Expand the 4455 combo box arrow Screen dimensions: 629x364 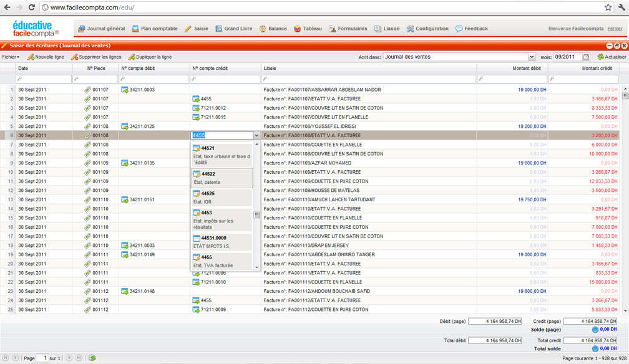[256, 135]
